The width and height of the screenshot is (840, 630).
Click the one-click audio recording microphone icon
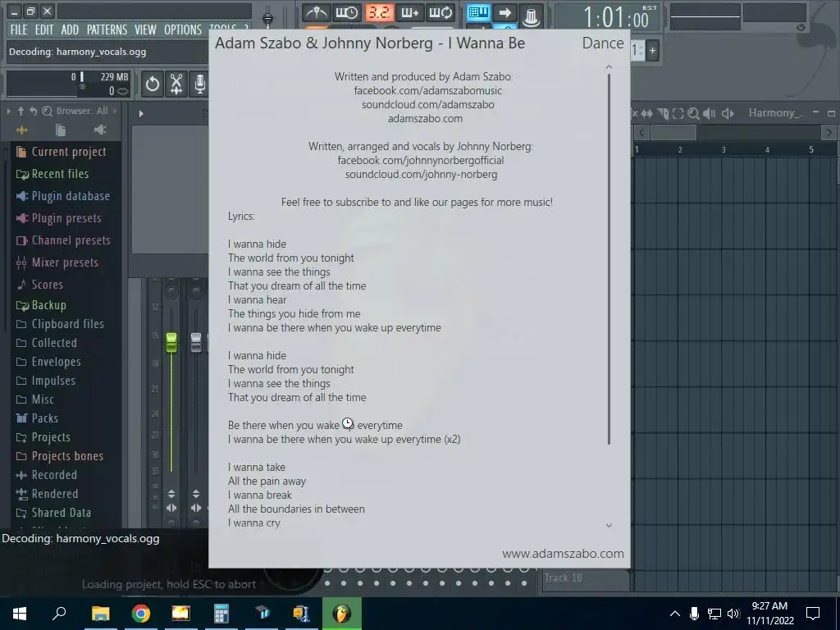200,84
